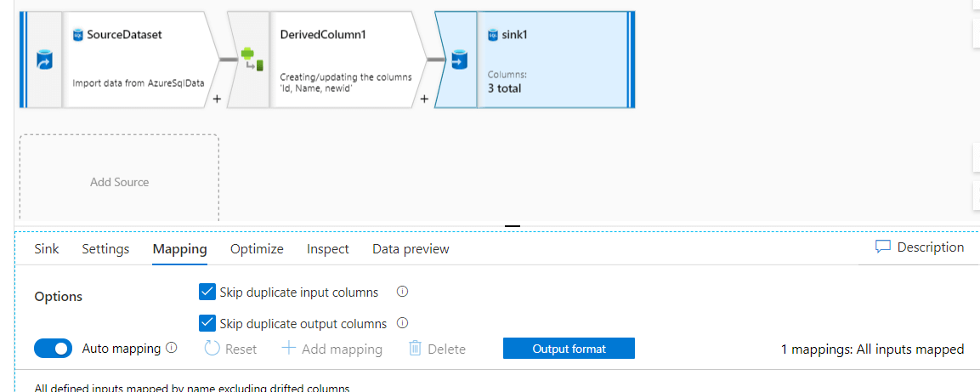Click the SourceDataset source stream icon
The image size is (980, 392).
(x=42, y=61)
